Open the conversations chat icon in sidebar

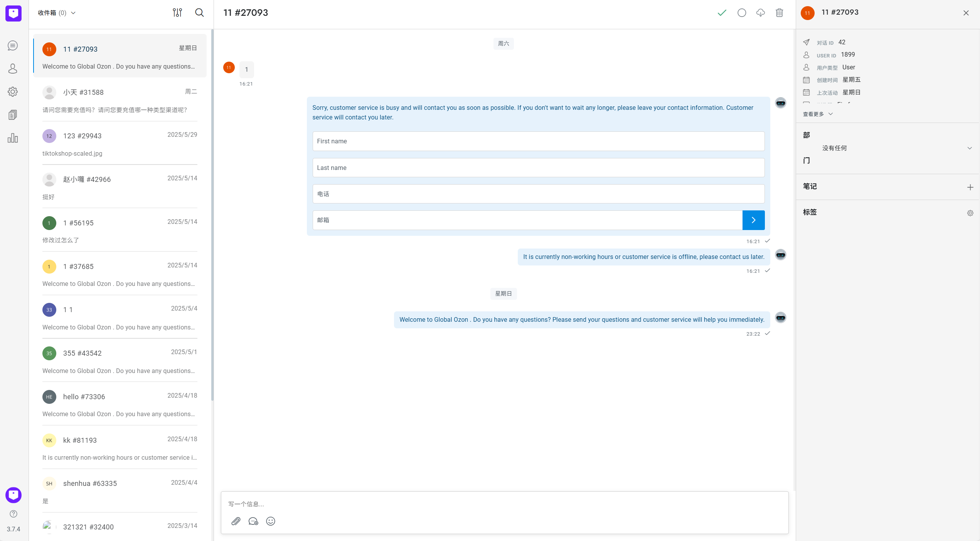point(13,45)
